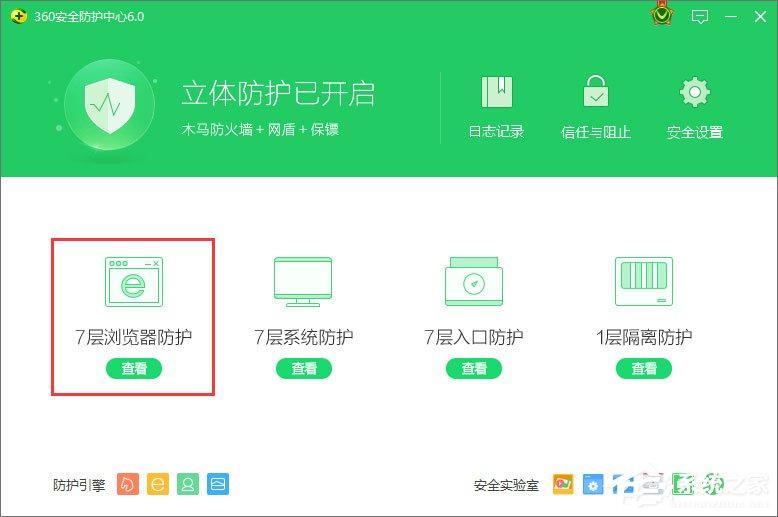The height and width of the screenshot is (517, 778).
Task: Click the 1层隔离防护 text
Action: [x=644, y=337]
